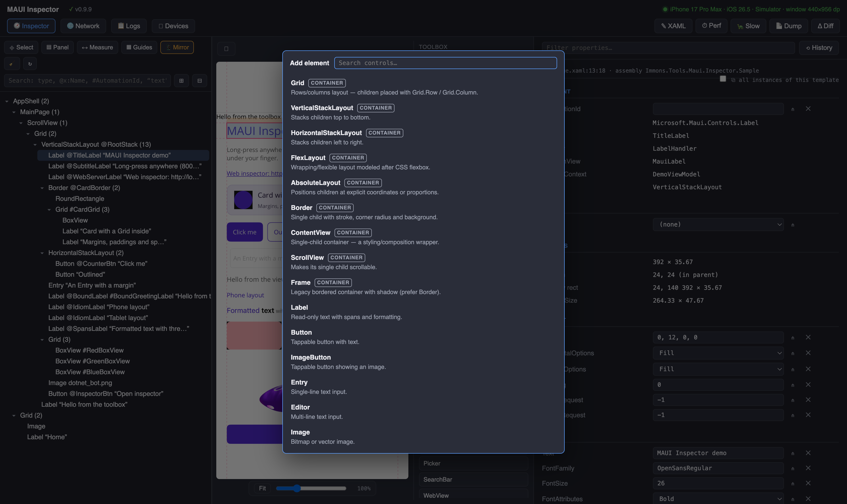Click the X beside the Bold FontAttributes dropdown
Image resolution: width=847 pixels, height=504 pixels.
[x=808, y=498]
